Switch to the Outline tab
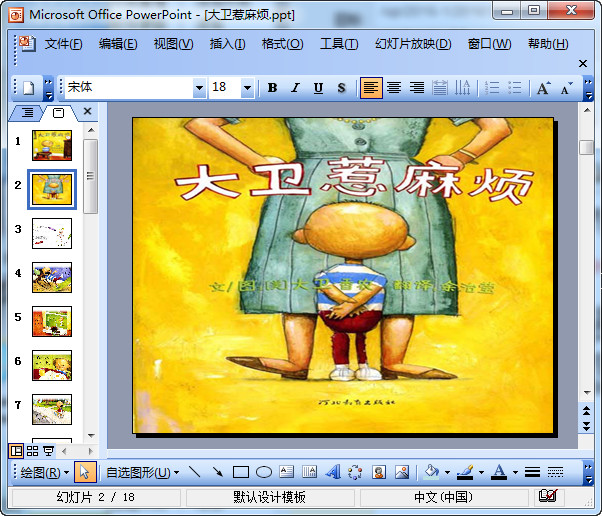The image size is (602, 516). [27, 113]
